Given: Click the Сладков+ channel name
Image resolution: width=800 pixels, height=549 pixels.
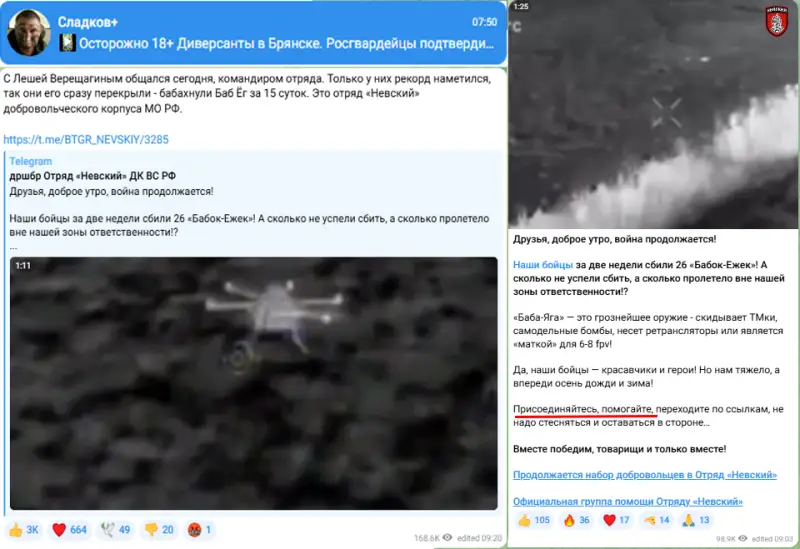Looking at the screenshot, I should coord(88,22).
